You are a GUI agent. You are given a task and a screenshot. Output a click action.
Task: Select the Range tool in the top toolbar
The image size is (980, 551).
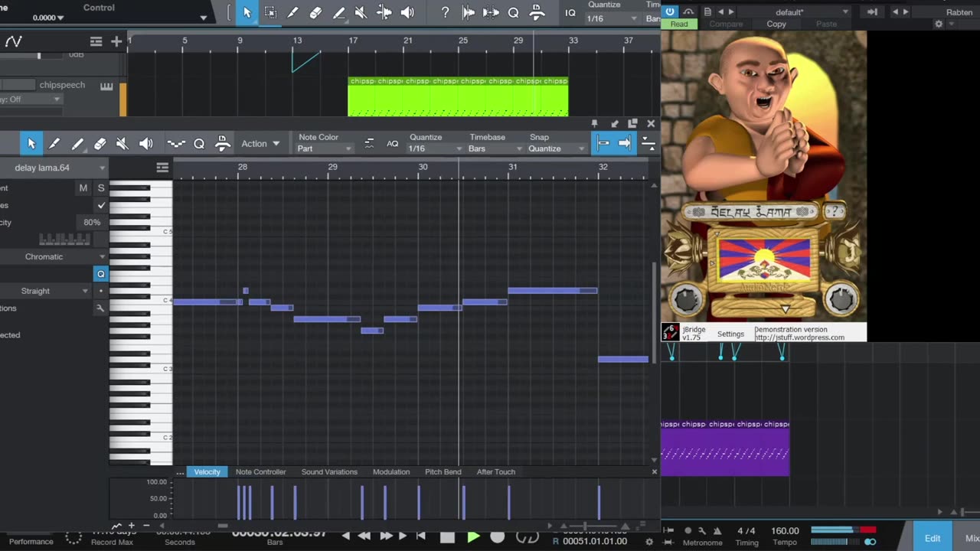pyautogui.click(x=270, y=12)
